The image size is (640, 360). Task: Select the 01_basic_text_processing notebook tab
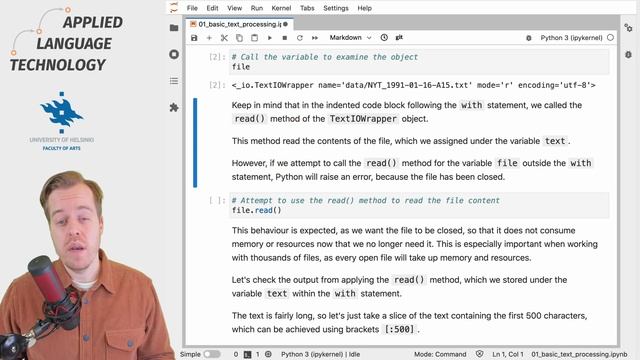[x=239, y=24]
